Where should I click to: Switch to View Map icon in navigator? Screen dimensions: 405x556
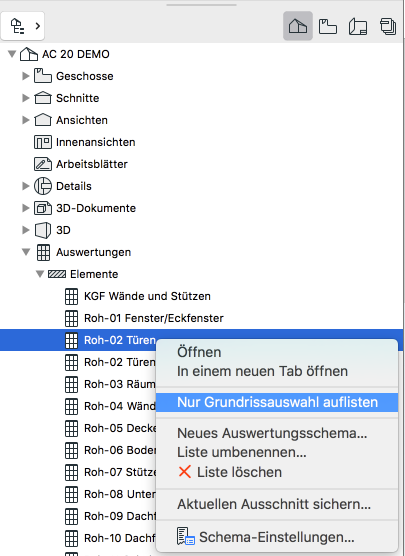click(328, 26)
